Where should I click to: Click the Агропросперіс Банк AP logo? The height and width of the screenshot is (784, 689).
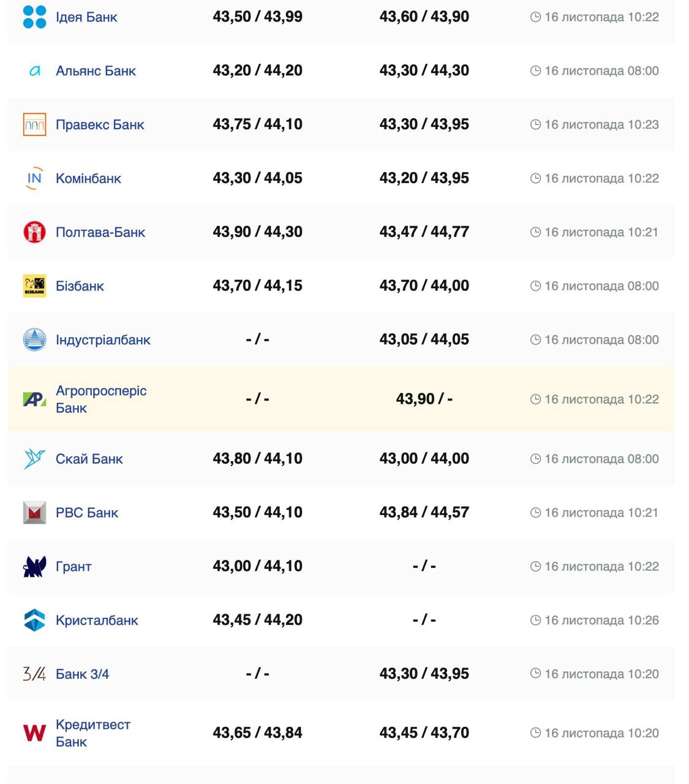(34, 399)
